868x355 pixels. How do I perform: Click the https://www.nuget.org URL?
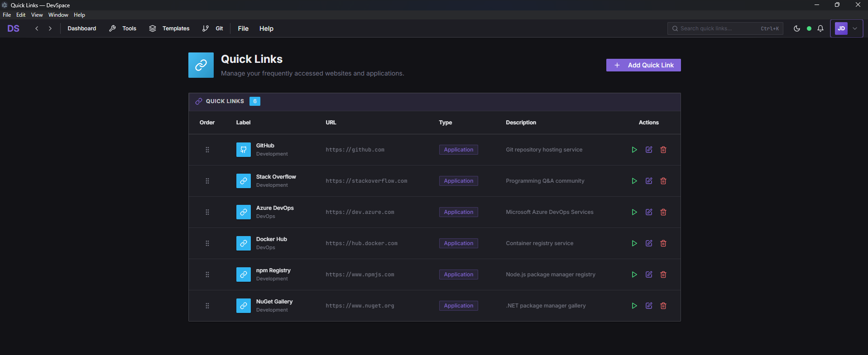click(x=360, y=306)
